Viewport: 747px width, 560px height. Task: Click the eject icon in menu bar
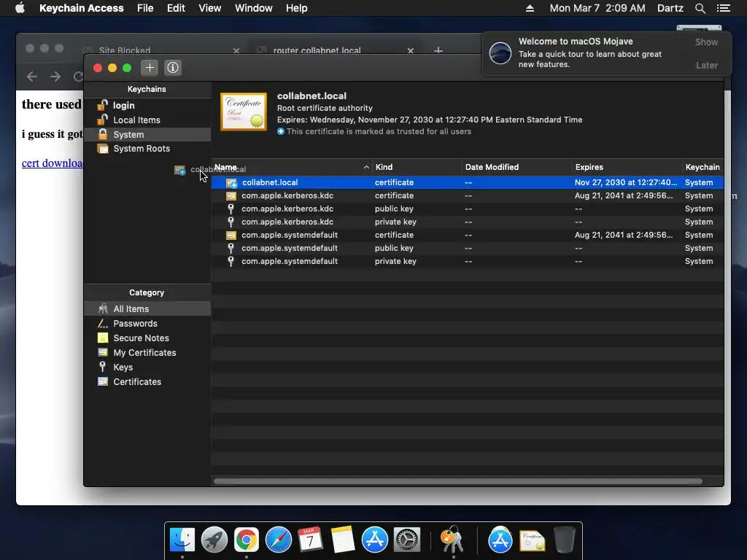530,8
